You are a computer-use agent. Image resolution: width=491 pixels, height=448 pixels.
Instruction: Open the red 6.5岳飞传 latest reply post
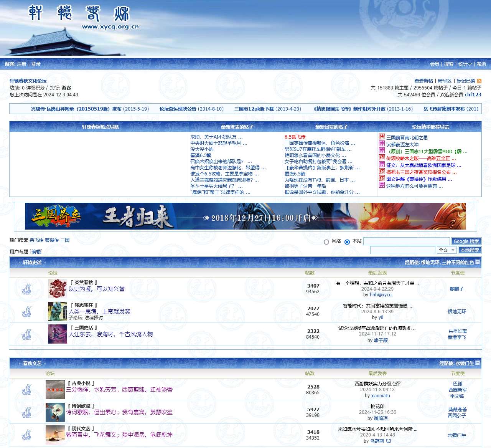(x=295, y=137)
